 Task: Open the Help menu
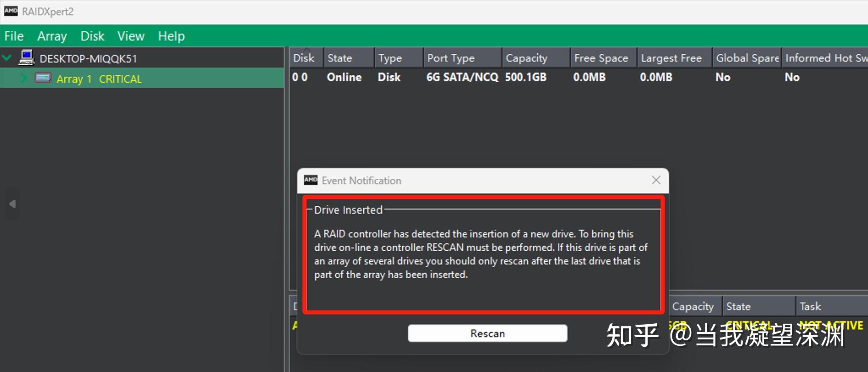click(x=171, y=36)
